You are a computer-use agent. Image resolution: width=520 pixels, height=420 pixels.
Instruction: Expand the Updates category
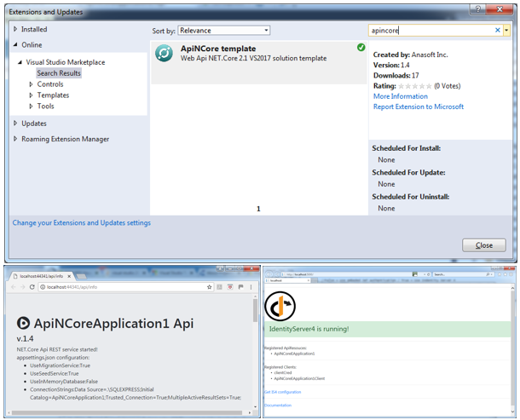pos(15,123)
